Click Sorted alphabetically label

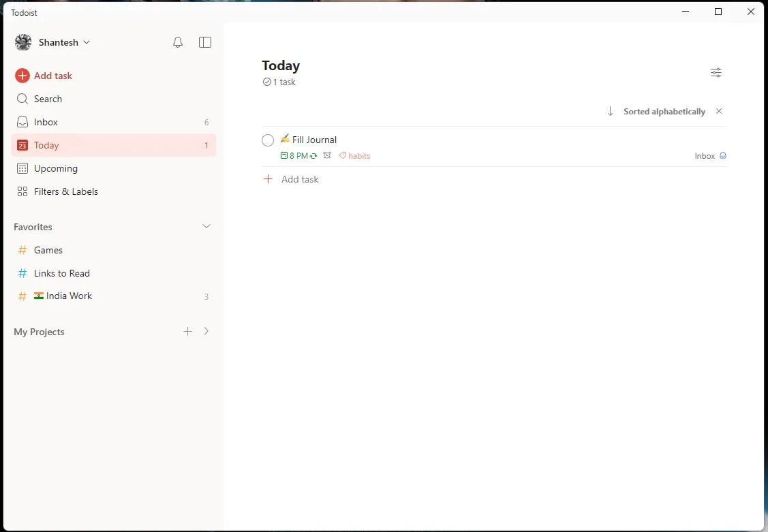pyautogui.click(x=664, y=112)
